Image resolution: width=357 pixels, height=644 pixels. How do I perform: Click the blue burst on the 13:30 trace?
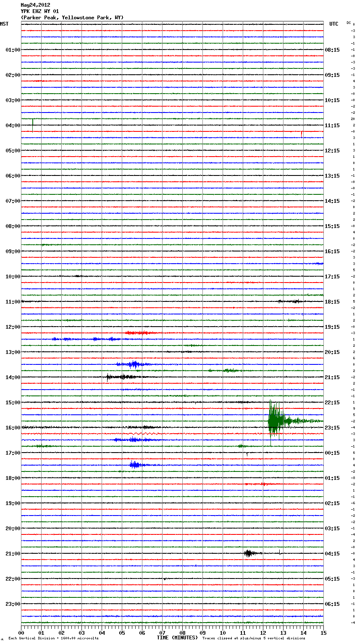[x=134, y=364]
